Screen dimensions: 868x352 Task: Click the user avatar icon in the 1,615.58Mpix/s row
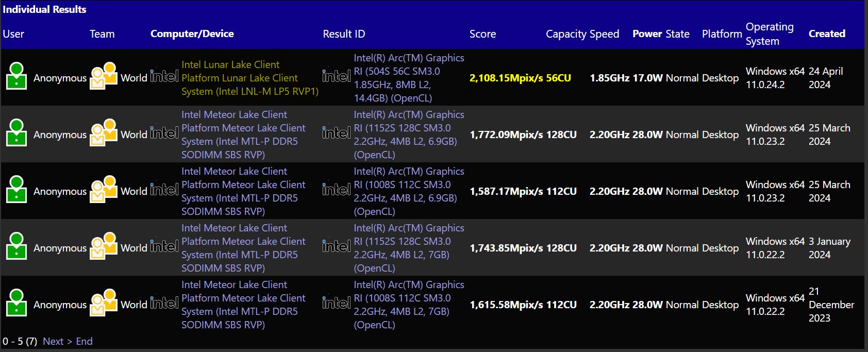(x=16, y=303)
